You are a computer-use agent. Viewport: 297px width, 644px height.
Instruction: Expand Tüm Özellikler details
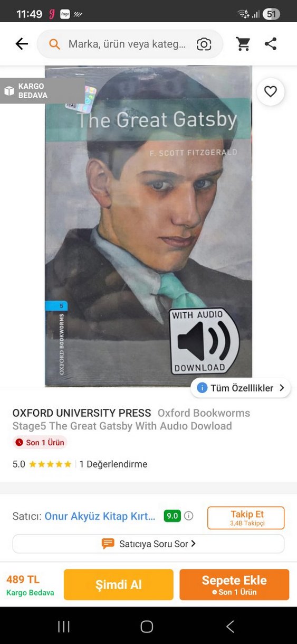click(241, 388)
